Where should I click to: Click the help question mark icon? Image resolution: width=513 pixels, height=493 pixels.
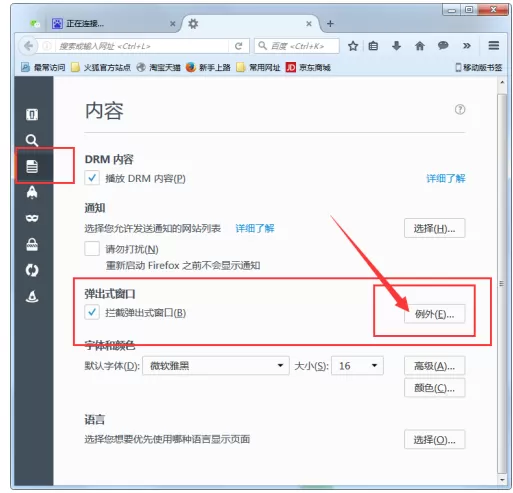[x=460, y=109]
